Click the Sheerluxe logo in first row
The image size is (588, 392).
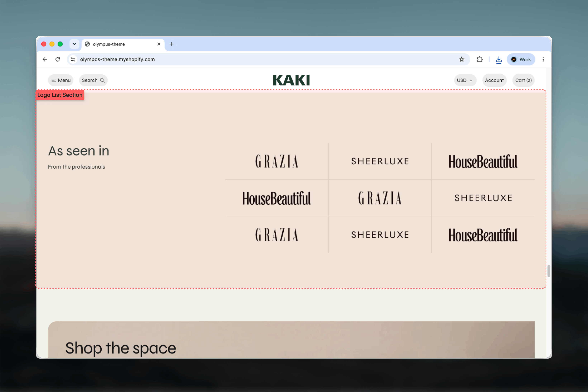click(380, 161)
